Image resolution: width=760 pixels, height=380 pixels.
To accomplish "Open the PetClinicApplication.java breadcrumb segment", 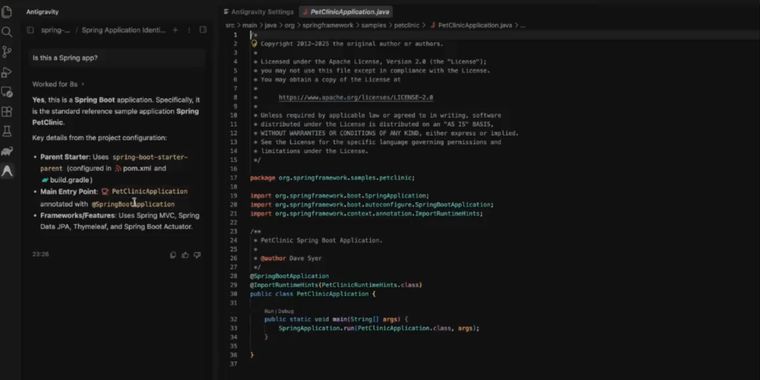I will [471, 25].
